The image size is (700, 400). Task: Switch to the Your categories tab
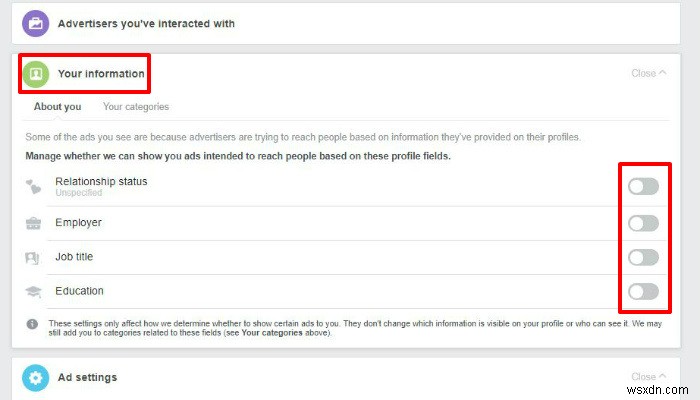136,107
